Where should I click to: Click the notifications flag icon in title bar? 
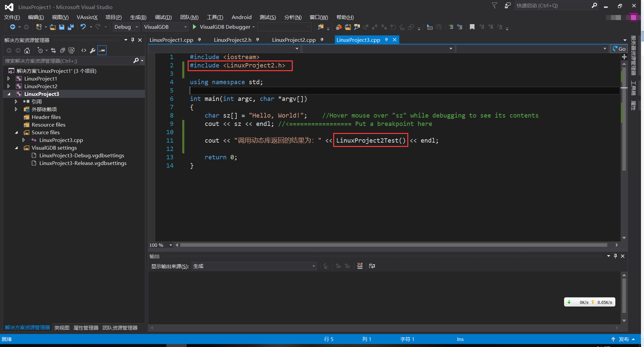coord(494,5)
